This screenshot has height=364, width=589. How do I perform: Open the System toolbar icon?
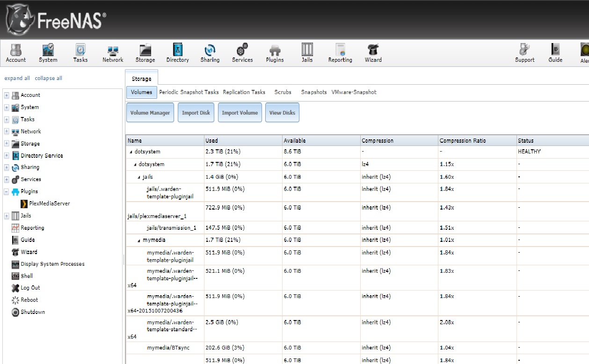(48, 53)
